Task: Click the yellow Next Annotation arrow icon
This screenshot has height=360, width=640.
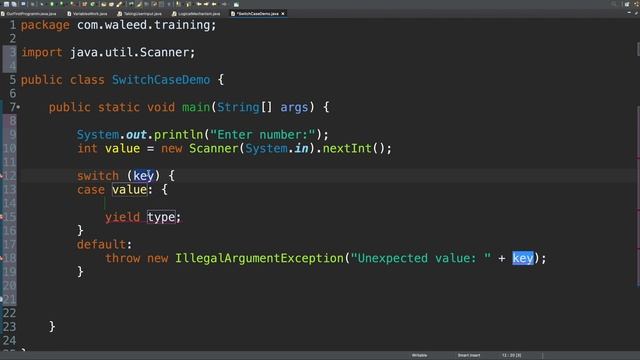Action: point(178,4)
